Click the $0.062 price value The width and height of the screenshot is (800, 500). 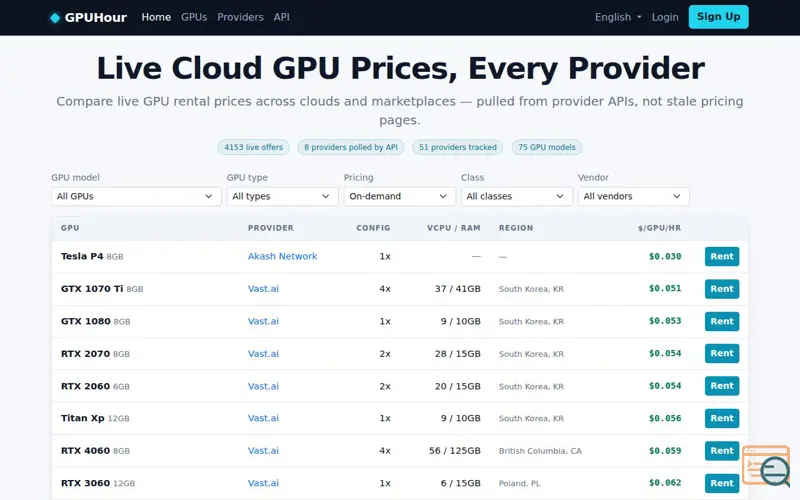(665, 483)
